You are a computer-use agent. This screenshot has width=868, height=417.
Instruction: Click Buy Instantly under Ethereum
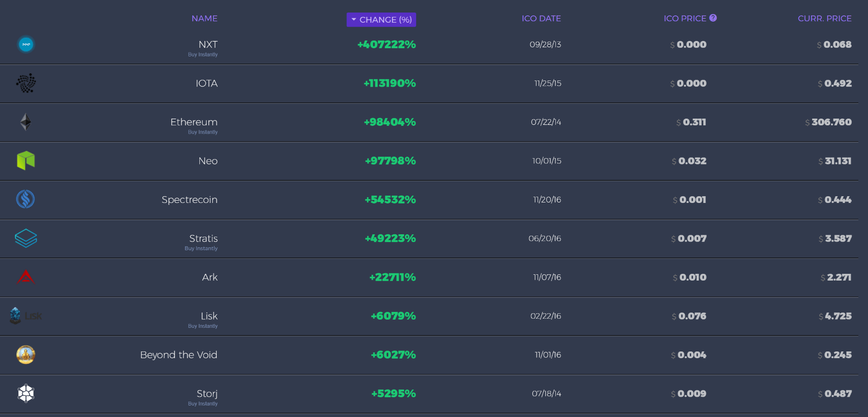[x=203, y=132]
